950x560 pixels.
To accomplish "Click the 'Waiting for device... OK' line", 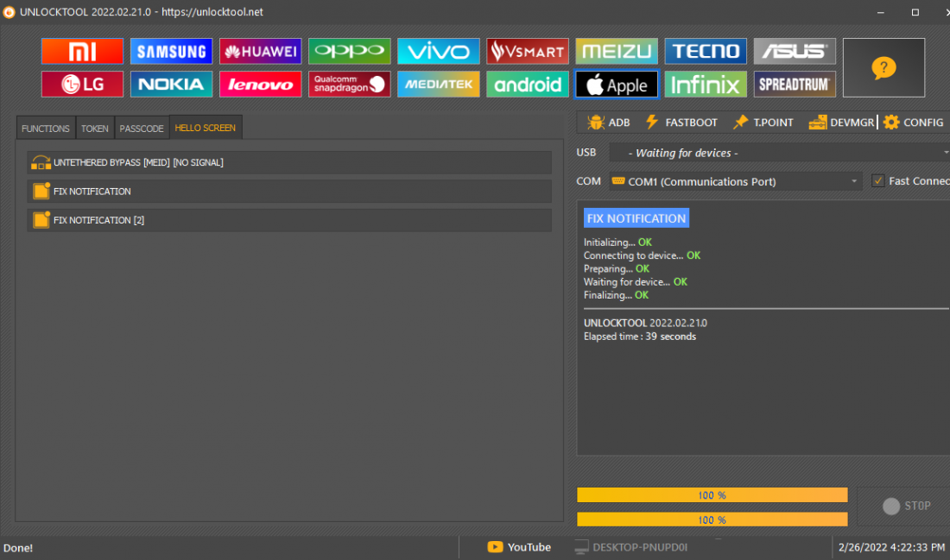I will click(636, 282).
